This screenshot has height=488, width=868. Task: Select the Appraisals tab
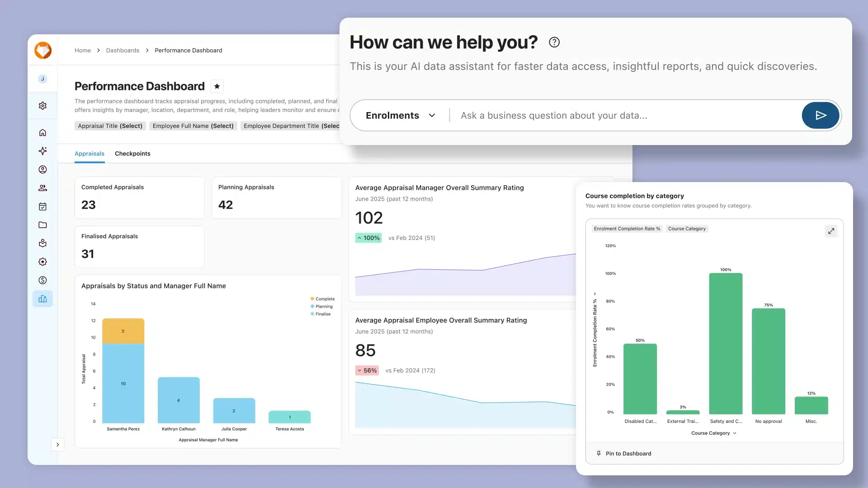click(89, 154)
